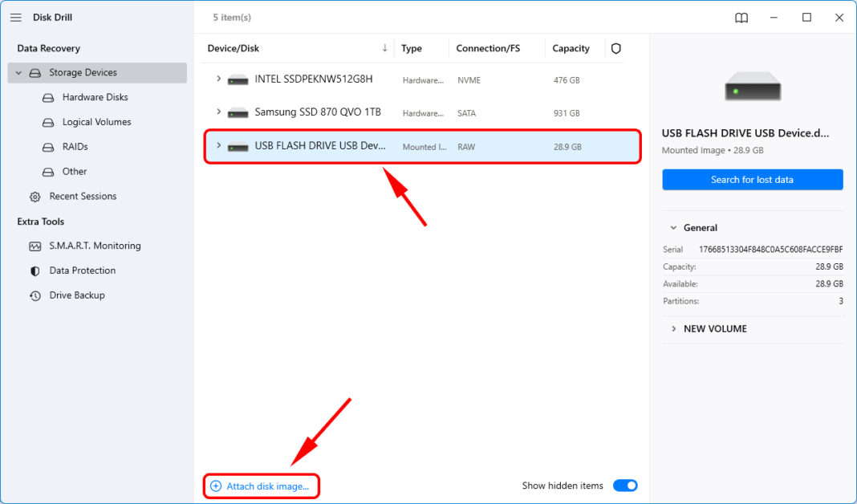Open the hamburger menu
This screenshot has height=504, width=857.
(16, 17)
